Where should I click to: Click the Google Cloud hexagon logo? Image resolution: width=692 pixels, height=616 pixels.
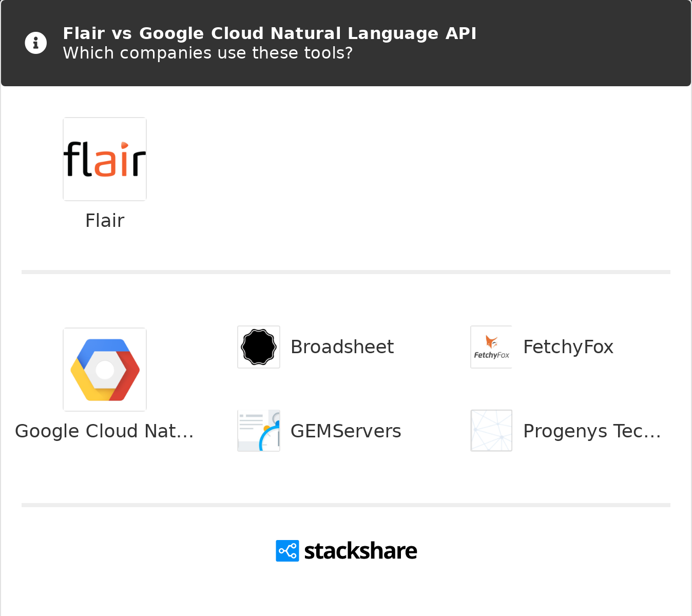pos(105,370)
